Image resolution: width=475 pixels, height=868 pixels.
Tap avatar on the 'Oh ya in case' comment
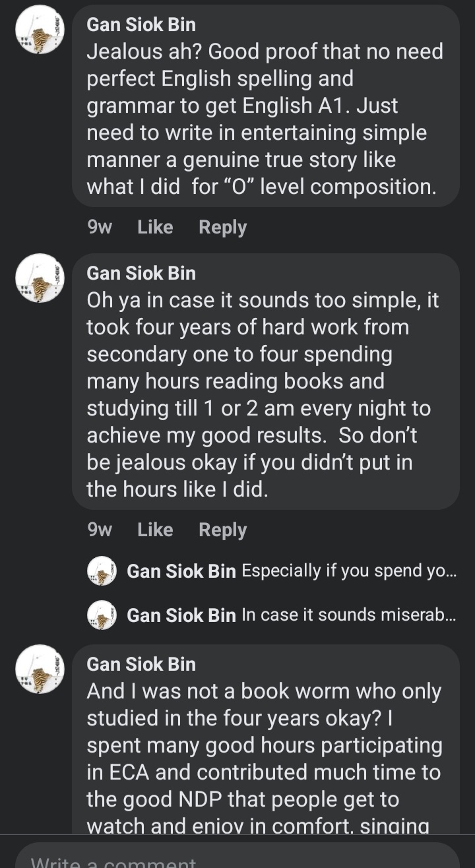[40, 278]
